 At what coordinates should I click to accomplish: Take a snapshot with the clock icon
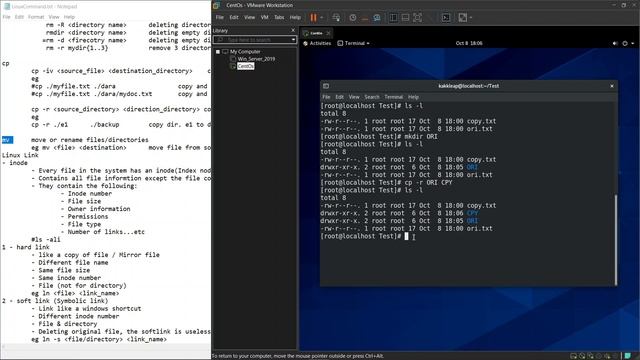tap(353, 18)
